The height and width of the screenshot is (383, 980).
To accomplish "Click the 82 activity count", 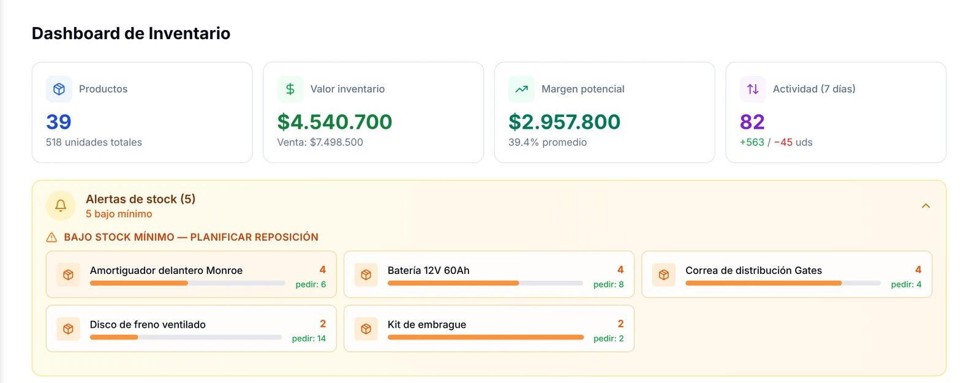I will click(x=752, y=122).
